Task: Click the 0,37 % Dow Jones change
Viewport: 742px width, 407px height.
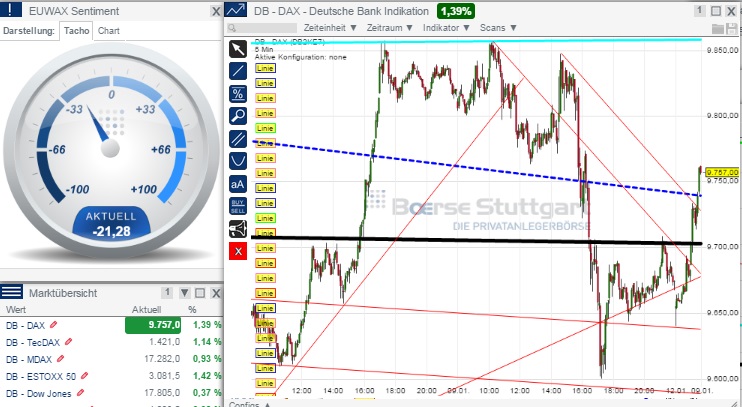Action: point(207,393)
